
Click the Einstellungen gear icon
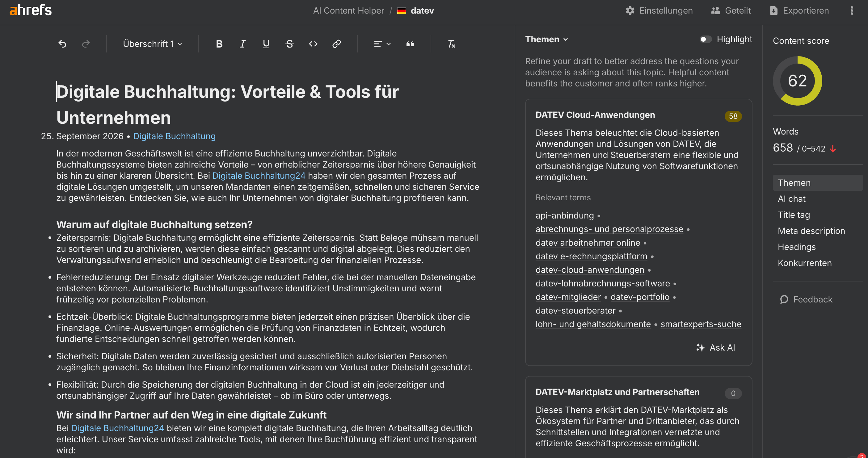click(630, 10)
